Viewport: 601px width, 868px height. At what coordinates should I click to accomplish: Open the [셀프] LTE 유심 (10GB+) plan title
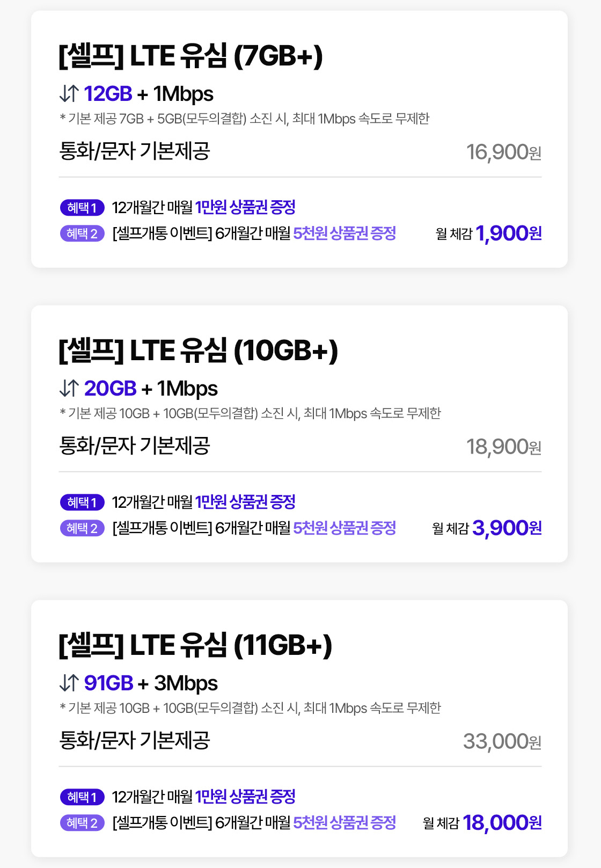[x=198, y=351]
